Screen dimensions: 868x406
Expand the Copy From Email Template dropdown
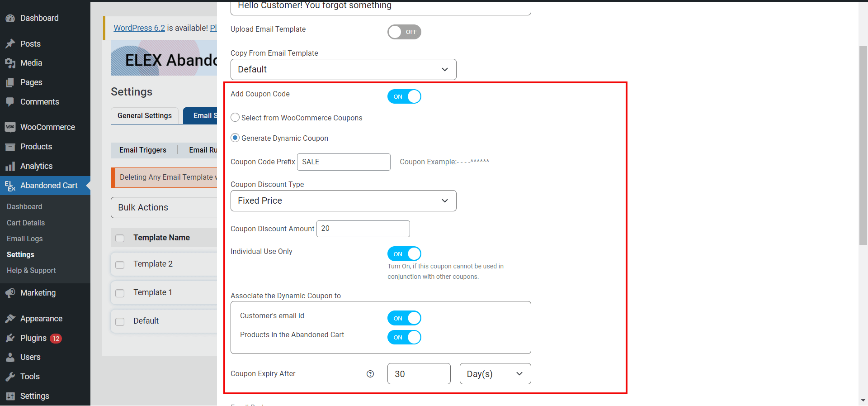(x=343, y=70)
